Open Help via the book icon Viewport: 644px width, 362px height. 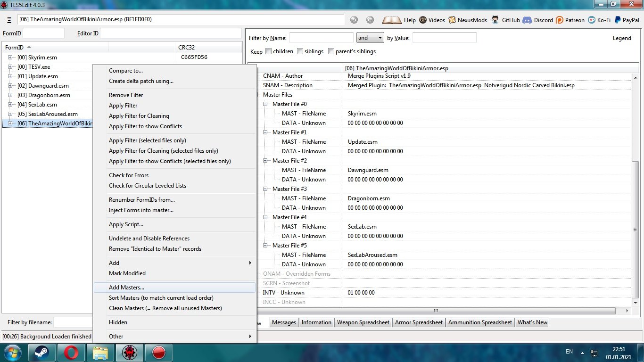coord(392,20)
